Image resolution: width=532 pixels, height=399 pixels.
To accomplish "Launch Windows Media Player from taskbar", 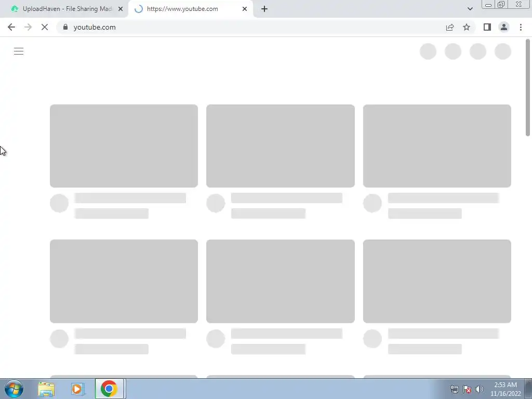I will pos(77,389).
